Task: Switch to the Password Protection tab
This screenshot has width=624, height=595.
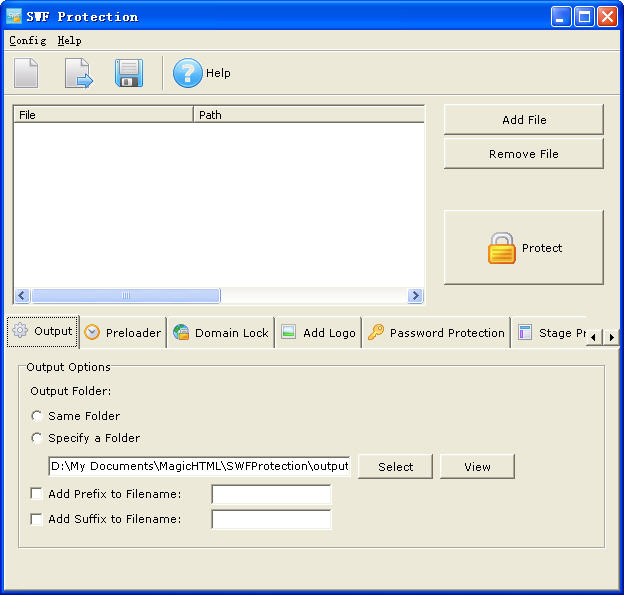Action: pyautogui.click(x=436, y=333)
